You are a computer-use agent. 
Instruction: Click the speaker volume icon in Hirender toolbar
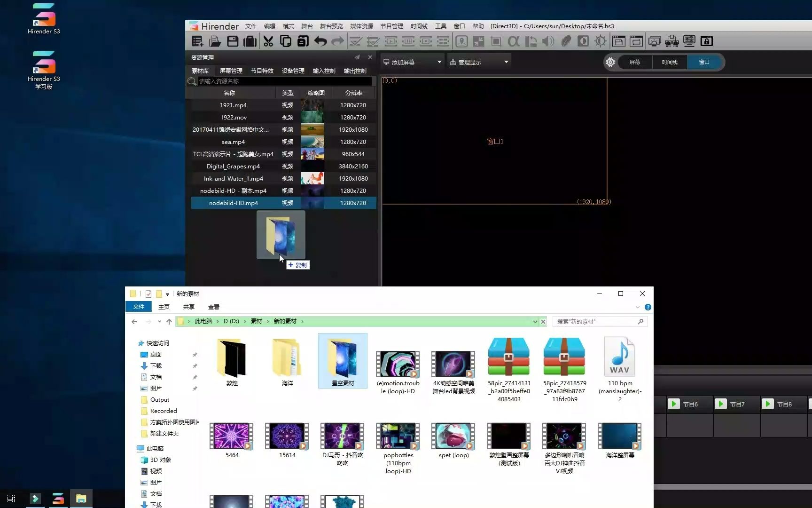(548, 41)
